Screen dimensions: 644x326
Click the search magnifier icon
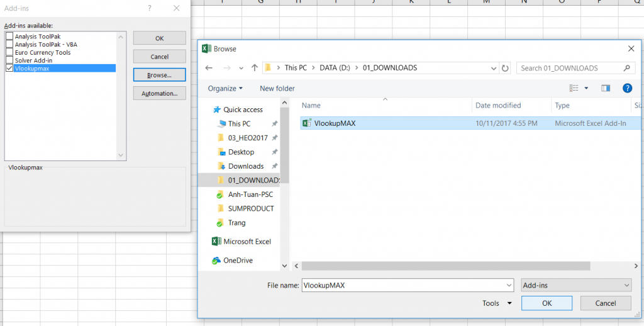626,68
